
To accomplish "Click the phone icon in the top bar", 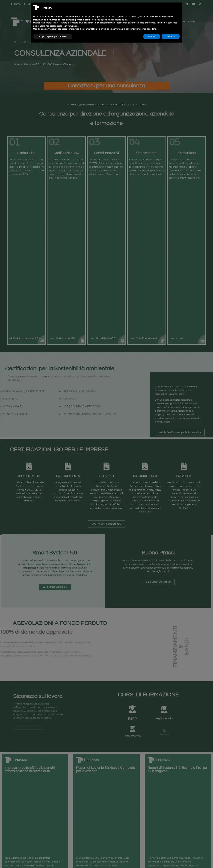I will (x=25, y=4).
